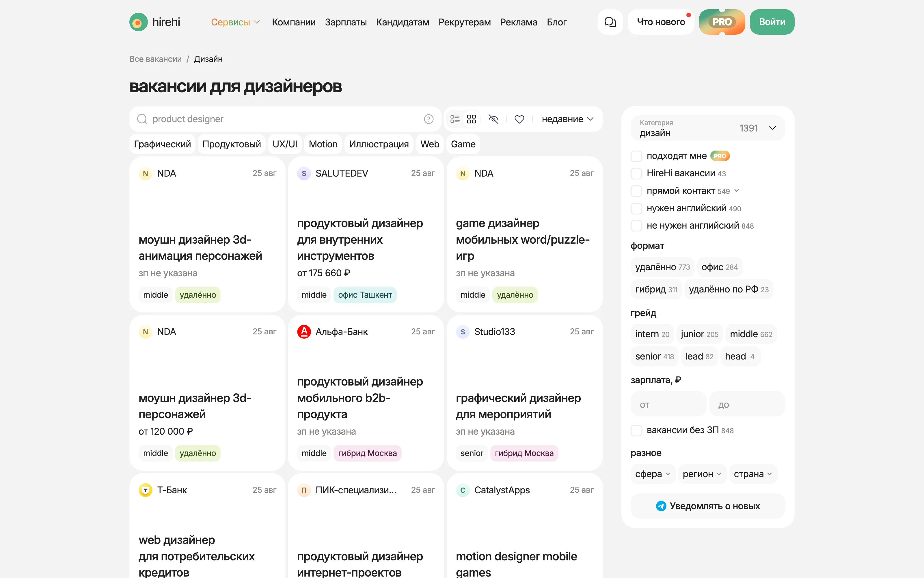Check прямой контакт filter

[x=636, y=191]
